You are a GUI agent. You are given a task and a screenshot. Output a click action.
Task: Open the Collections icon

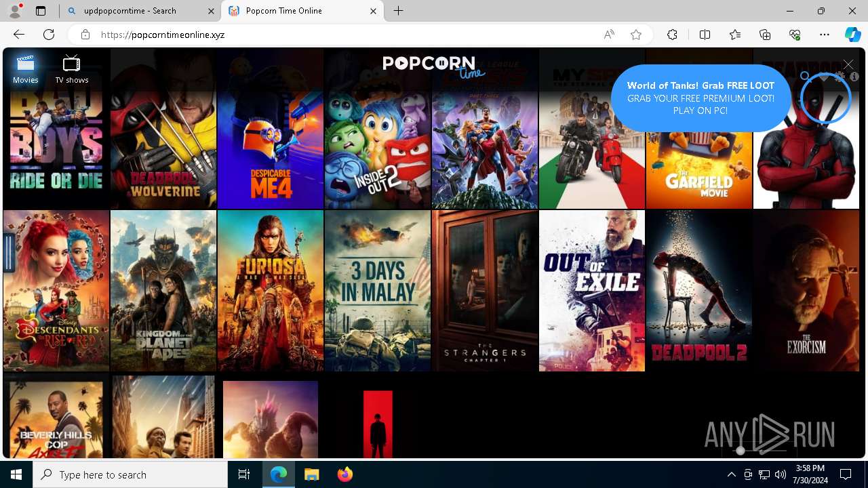click(x=765, y=35)
